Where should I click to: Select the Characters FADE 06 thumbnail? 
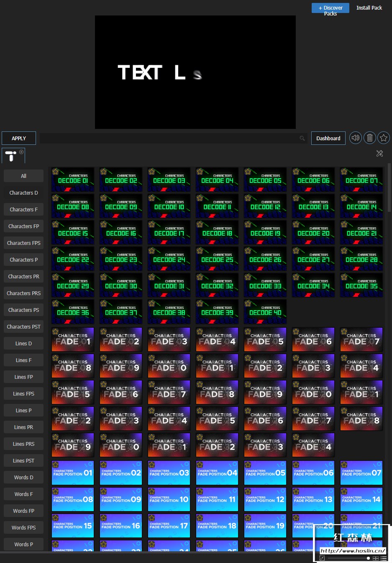(313, 339)
